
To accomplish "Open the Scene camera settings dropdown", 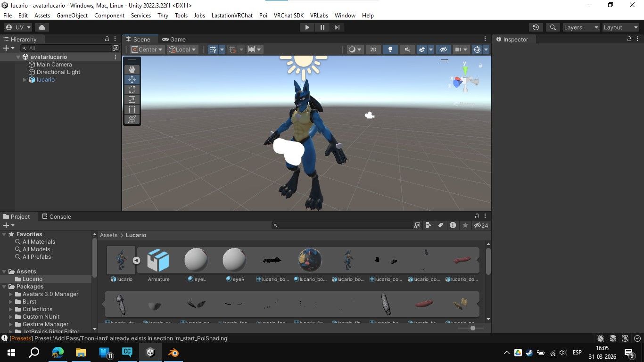I will tap(461, 49).
